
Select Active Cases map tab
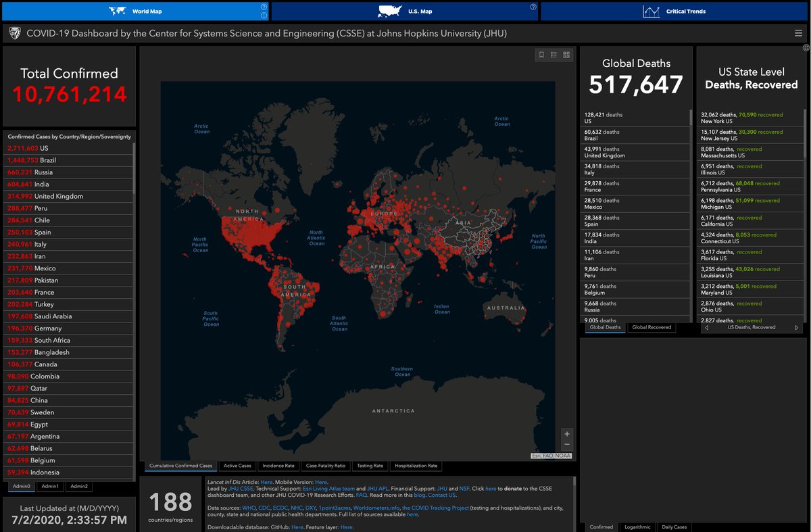(237, 466)
